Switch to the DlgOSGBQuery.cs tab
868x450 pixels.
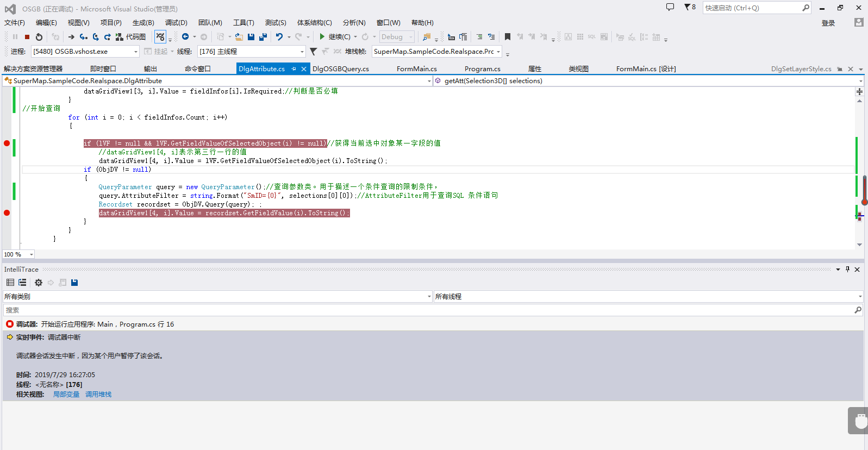click(x=341, y=69)
